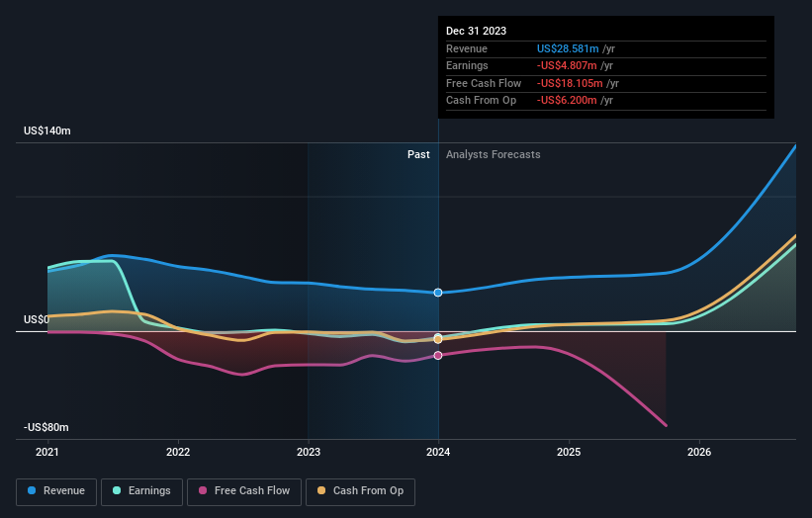812x518 pixels.
Task: Click the 2024 x-axis label
Action: click(x=438, y=452)
